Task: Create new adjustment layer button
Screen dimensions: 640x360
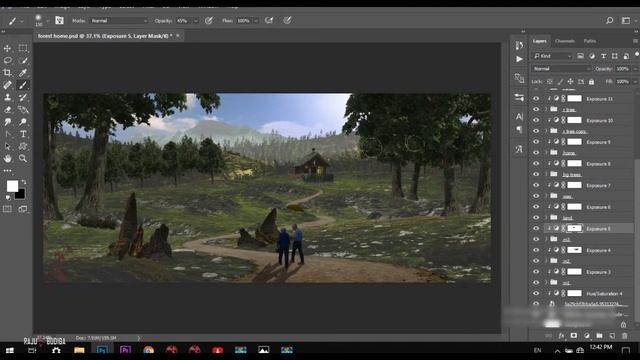Action: [x=587, y=336]
